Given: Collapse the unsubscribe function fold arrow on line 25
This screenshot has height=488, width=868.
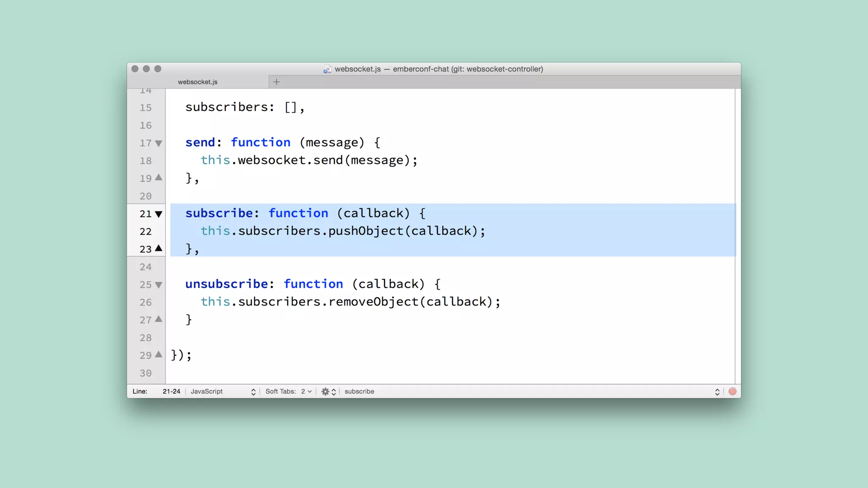Looking at the screenshot, I should 159,285.
